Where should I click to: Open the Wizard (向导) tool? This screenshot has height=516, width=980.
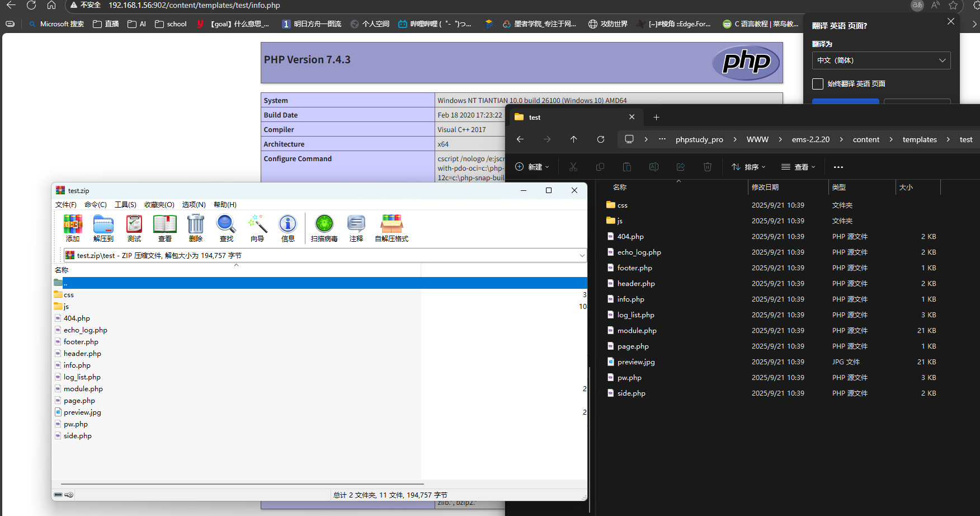point(257,228)
